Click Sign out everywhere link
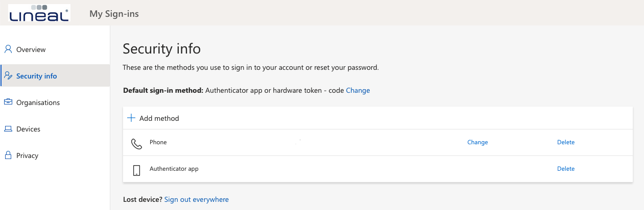 [196, 199]
